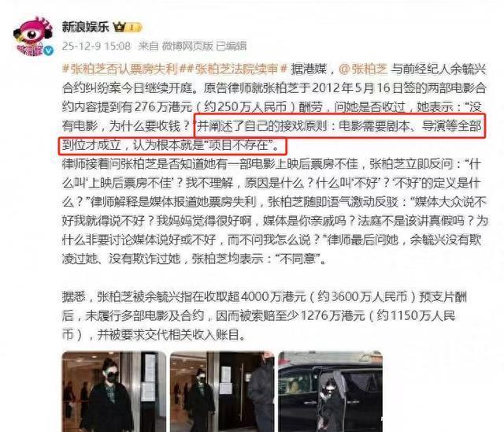The height and width of the screenshot is (432, 504).
Task: Open the @张柏芝 mention link
Action: coord(363,69)
